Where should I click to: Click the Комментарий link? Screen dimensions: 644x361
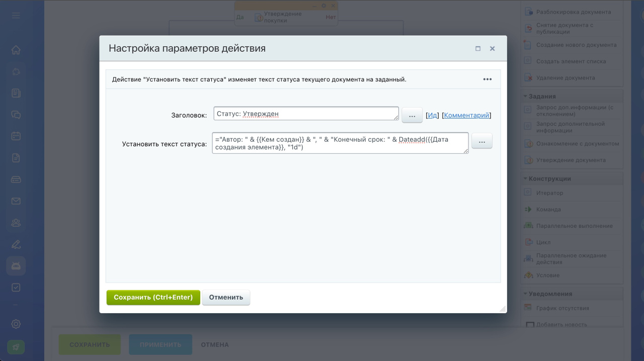tap(466, 115)
